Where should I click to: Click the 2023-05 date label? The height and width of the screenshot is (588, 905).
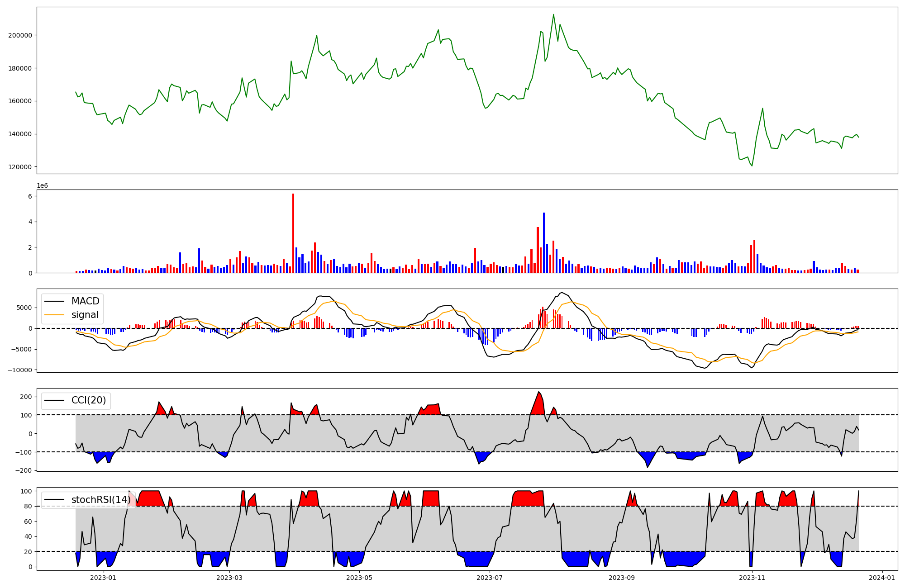click(x=359, y=578)
